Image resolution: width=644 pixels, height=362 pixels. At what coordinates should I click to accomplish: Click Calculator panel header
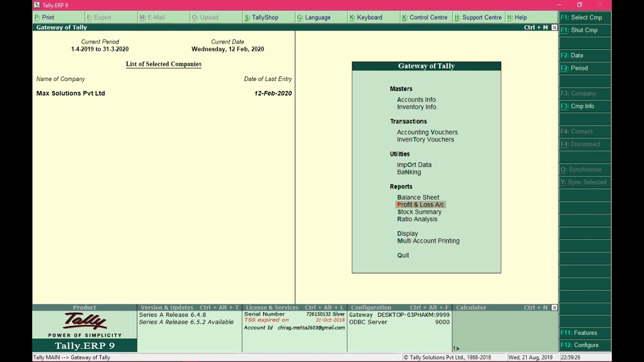point(471,308)
